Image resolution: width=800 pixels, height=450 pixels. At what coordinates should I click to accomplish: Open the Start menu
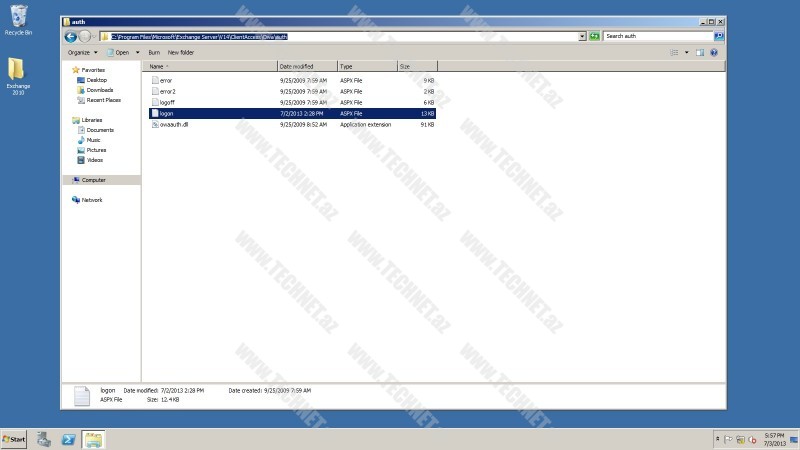click(x=14, y=439)
